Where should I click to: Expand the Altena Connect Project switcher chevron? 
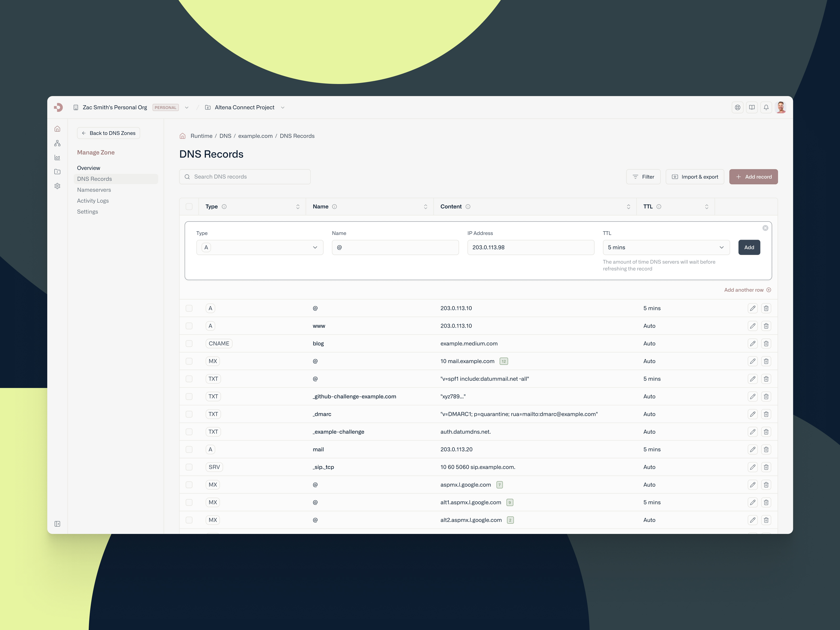pyautogui.click(x=282, y=107)
